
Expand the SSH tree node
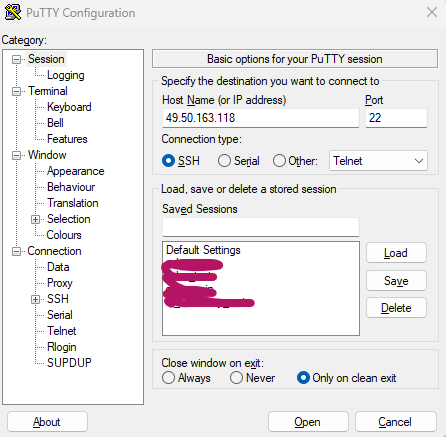pos(35,299)
